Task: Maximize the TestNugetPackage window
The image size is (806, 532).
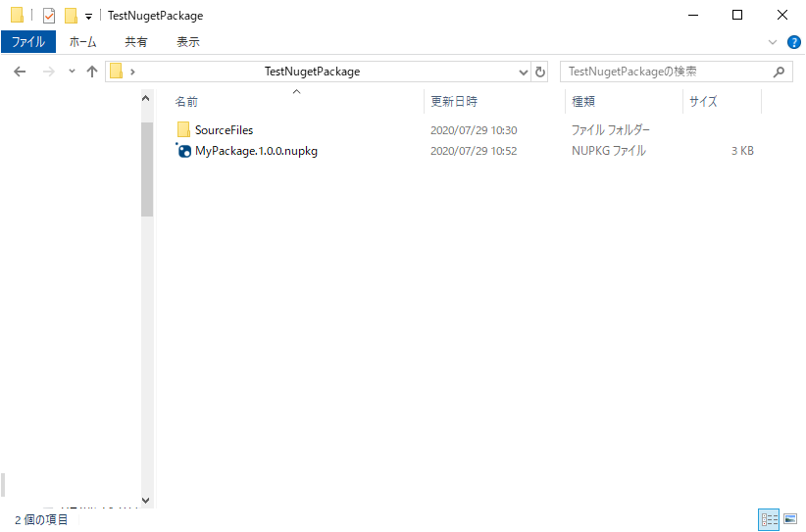Action: 737,16
